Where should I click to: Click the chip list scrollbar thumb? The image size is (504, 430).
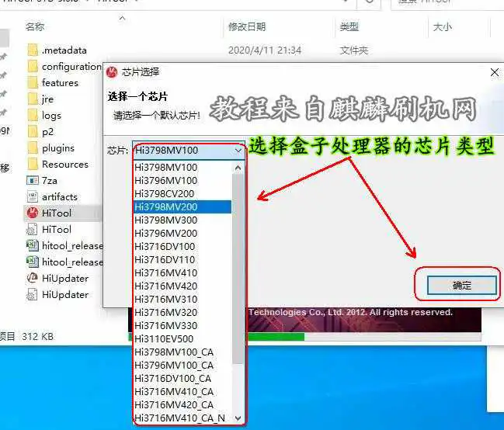point(238,269)
